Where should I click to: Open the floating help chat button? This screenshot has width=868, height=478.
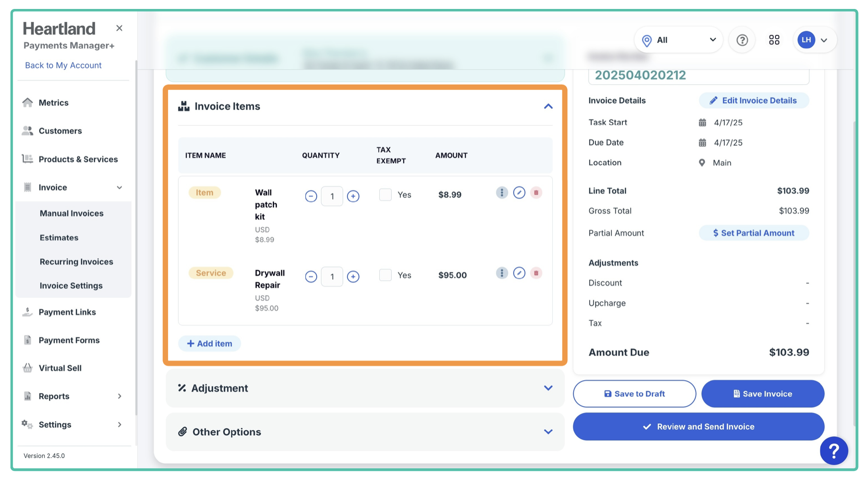834,451
